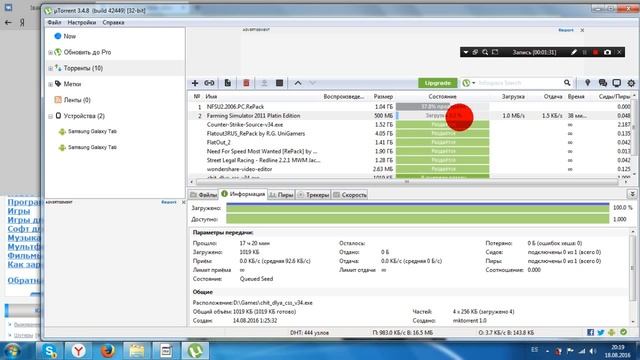The image size is (640, 360).
Task: Switch to the Пиры tab
Action: (282, 195)
